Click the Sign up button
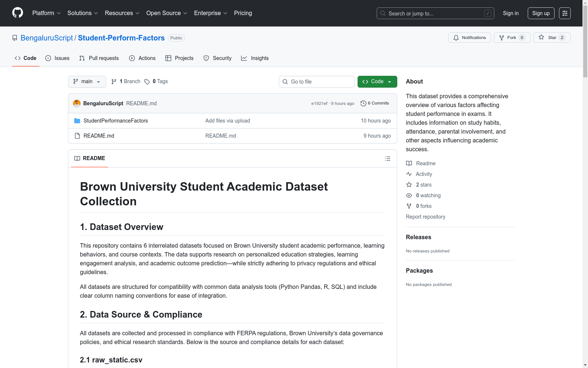The height and width of the screenshot is (368, 588). pos(541,13)
